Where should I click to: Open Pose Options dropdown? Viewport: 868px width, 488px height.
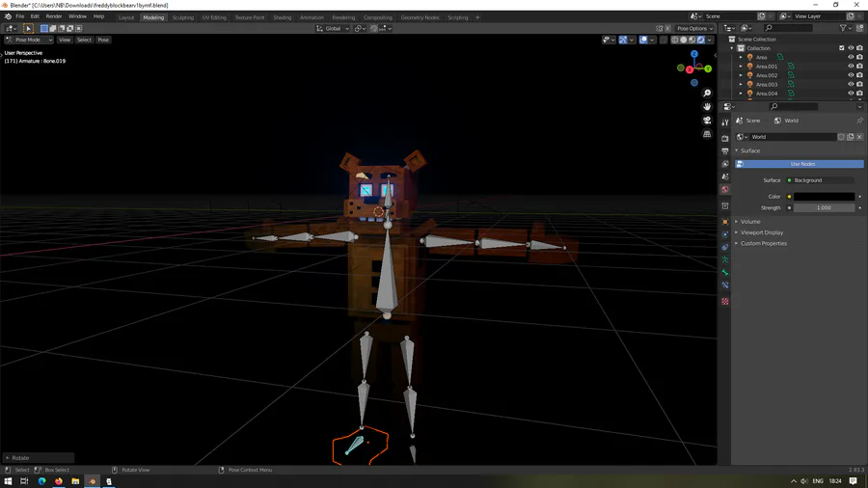coord(694,28)
